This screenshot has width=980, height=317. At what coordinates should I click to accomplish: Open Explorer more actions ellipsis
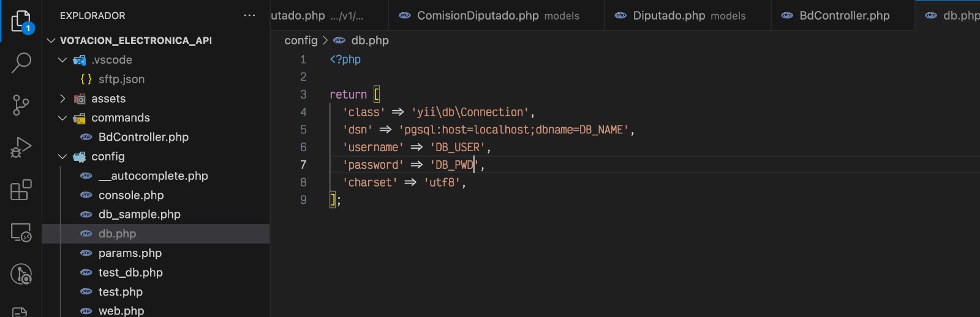tap(249, 15)
